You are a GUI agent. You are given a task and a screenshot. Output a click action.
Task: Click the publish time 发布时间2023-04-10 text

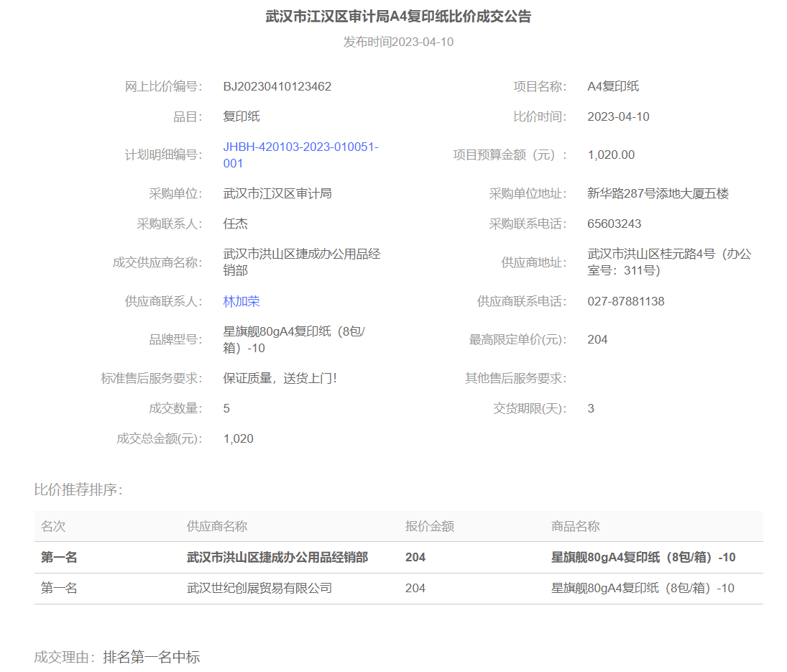pos(398,42)
